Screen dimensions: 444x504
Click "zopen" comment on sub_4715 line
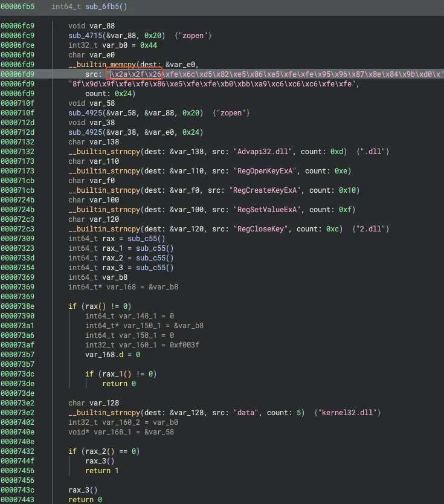coord(193,36)
